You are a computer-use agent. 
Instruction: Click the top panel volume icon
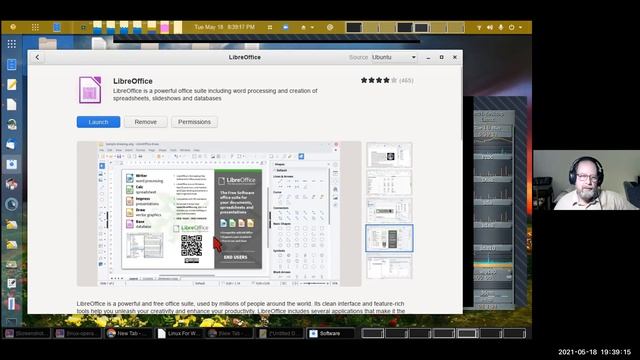(x=490, y=27)
